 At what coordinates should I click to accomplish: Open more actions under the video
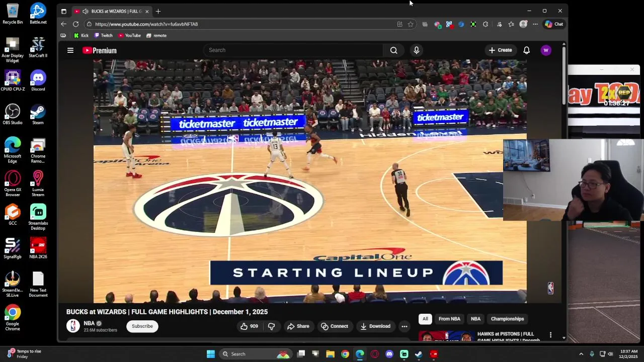point(404,326)
